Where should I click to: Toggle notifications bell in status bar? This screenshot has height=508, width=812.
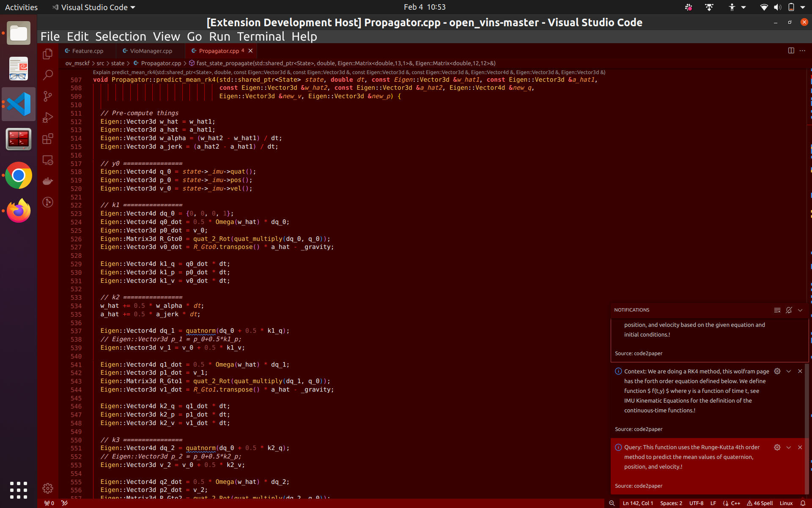803,503
